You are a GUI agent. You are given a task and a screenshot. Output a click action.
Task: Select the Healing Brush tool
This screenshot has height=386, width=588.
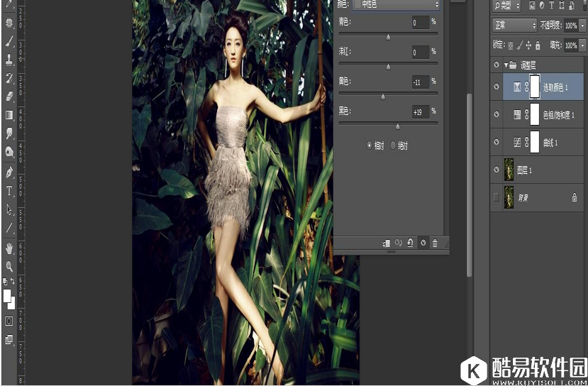pyautogui.click(x=9, y=23)
